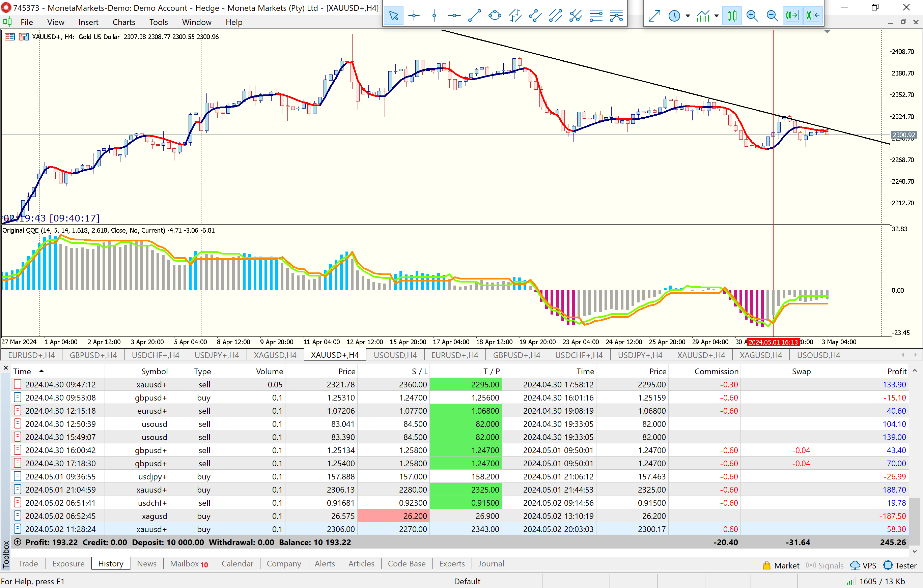The image size is (923, 588).
Task: Open the Charts menu
Action: [x=123, y=22]
